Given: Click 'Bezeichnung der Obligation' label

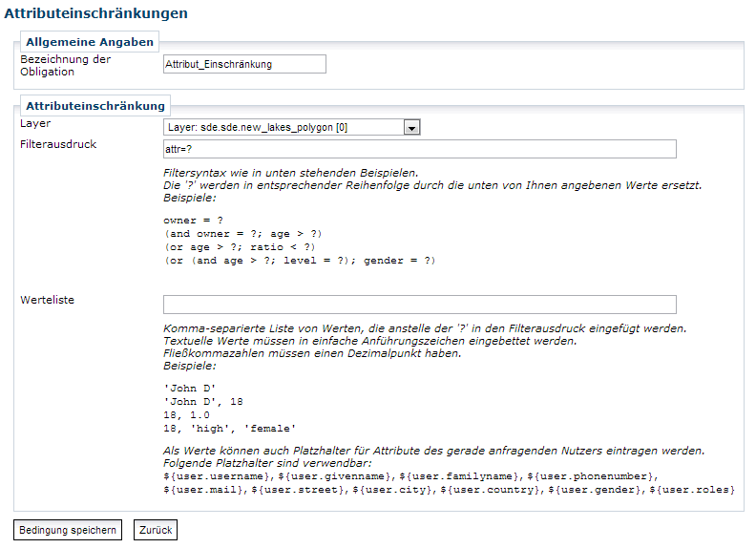Looking at the screenshot, I should 66,66.
